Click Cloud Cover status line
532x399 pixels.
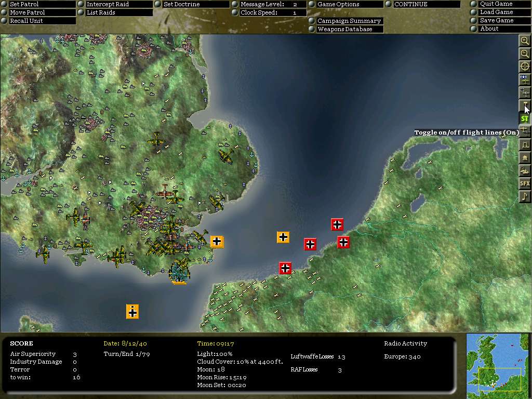click(240, 362)
